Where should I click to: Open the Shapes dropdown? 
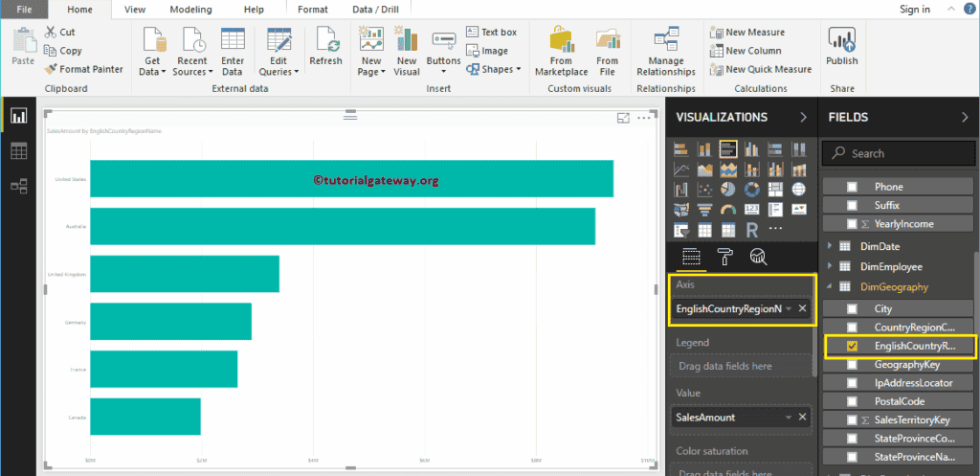(494, 69)
